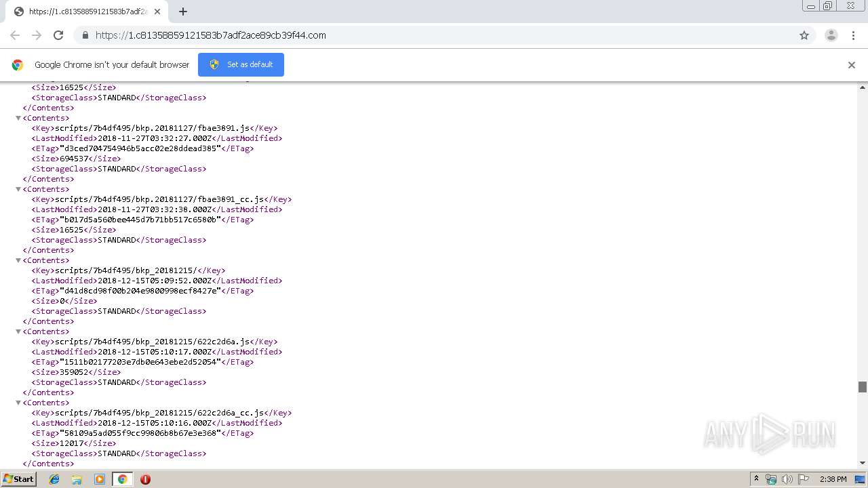Go forward to the next page

37,35
